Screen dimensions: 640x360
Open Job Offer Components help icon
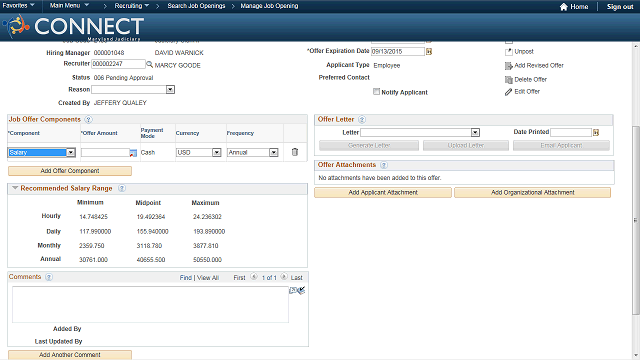tap(89, 120)
